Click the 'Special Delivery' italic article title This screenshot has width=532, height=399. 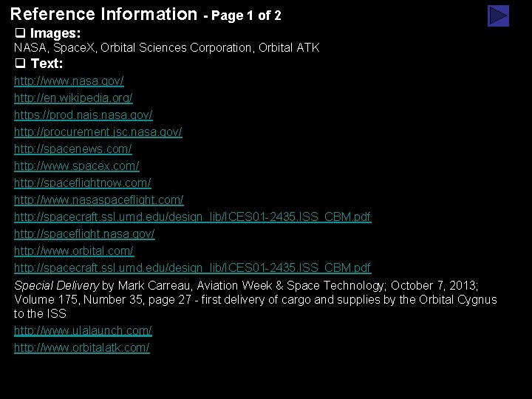coord(57,286)
